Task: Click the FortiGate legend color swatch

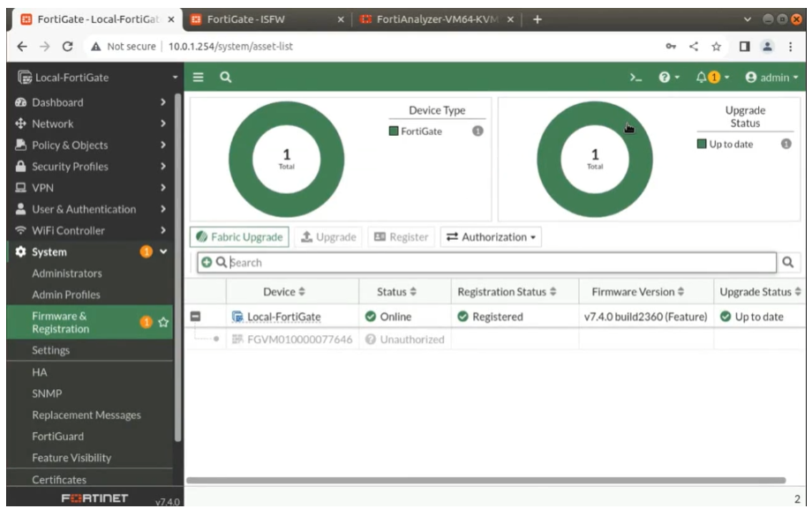Action: click(x=394, y=131)
